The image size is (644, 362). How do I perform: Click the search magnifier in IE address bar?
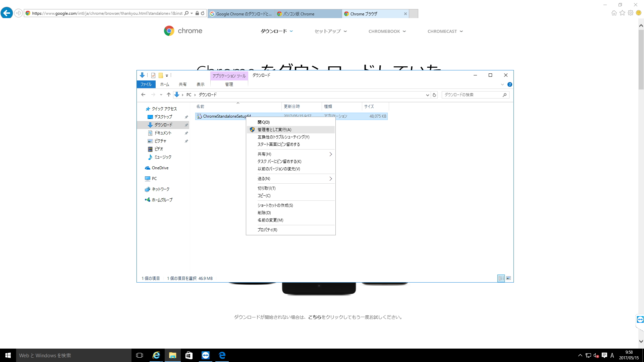click(186, 13)
